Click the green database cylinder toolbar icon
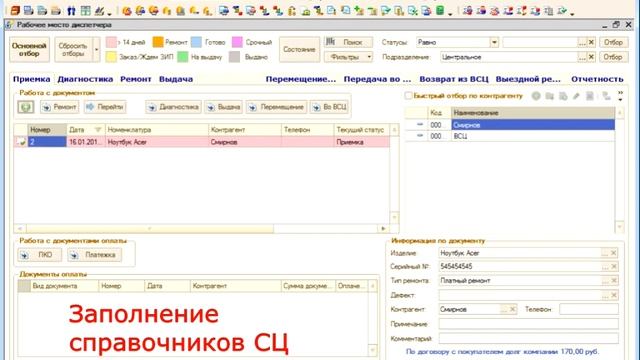 click(440, 10)
